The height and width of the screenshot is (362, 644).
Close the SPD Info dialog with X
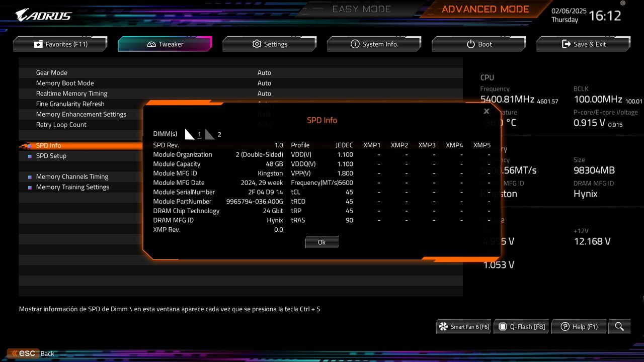pyautogui.click(x=487, y=111)
